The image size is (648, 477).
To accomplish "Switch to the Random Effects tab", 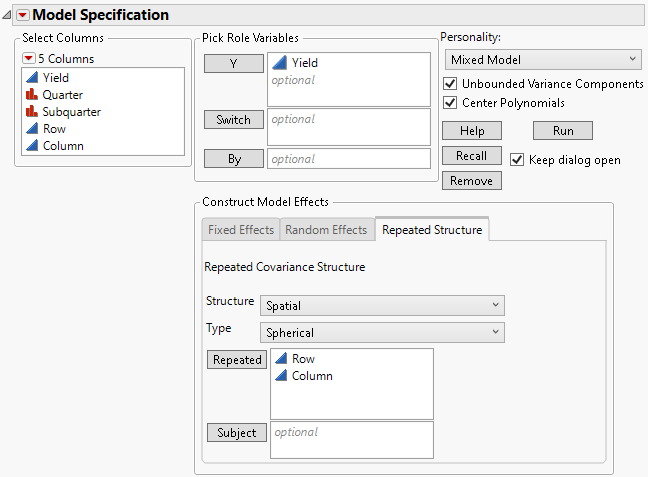I will click(x=326, y=230).
